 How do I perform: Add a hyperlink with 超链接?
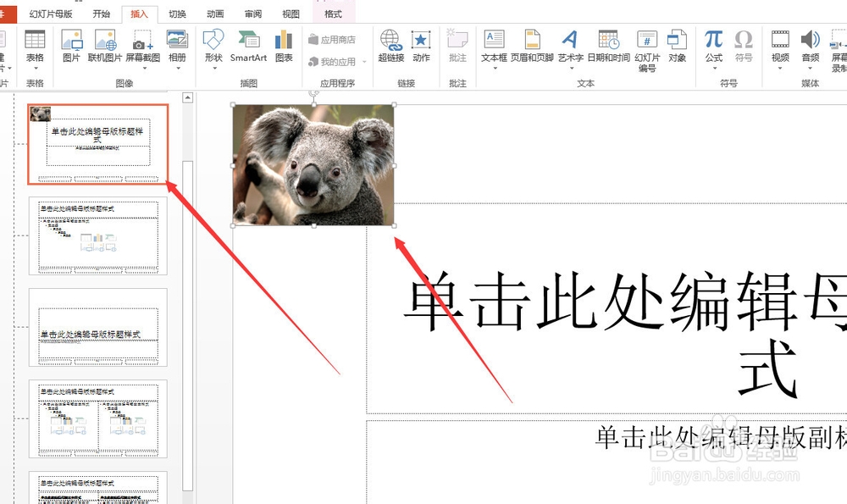coord(391,46)
